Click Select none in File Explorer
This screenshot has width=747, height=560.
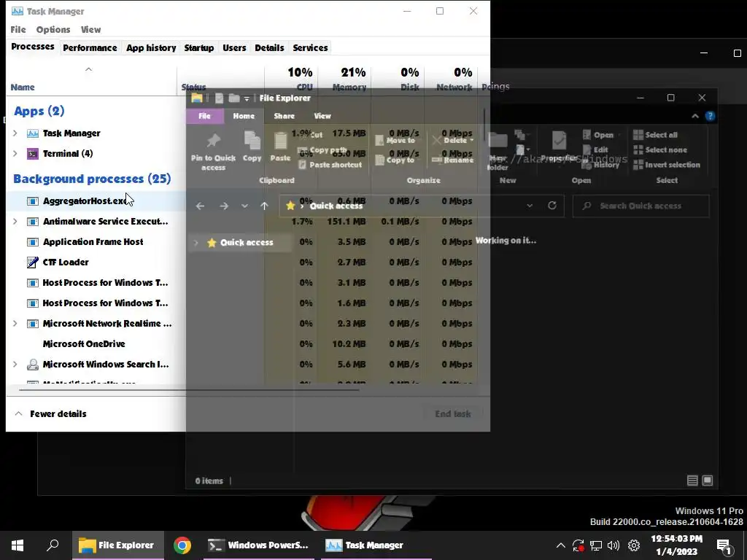[660, 149]
